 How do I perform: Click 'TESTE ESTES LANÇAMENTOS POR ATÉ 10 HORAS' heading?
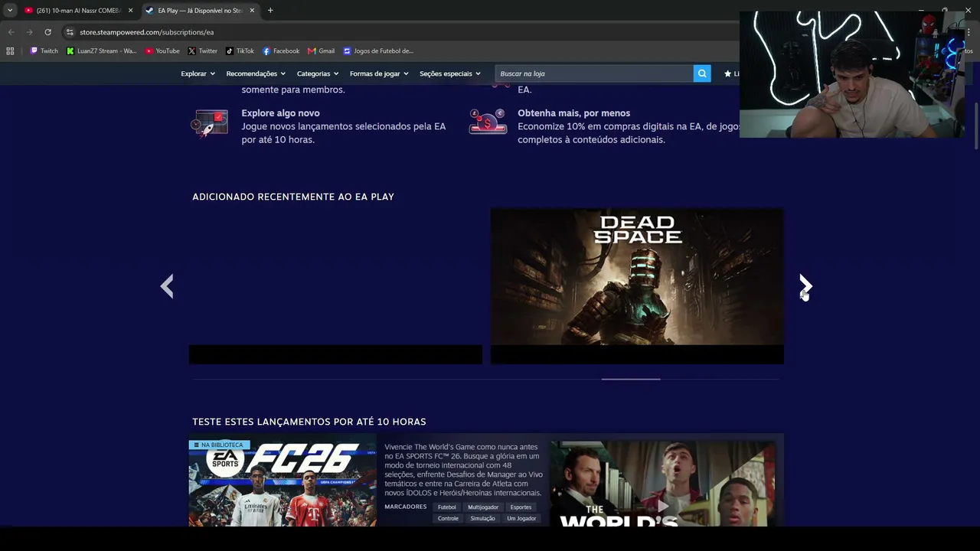[x=309, y=422]
